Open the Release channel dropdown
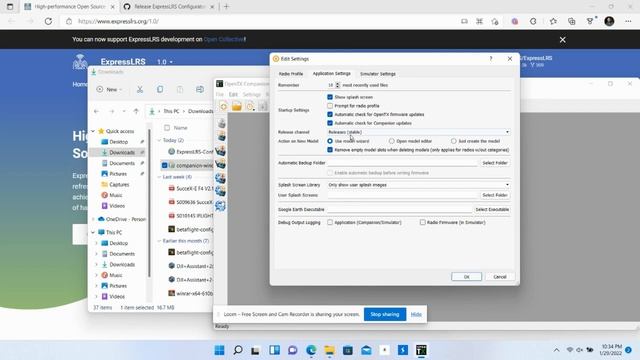The height and width of the screenshot is (360, 640). pyautogui.click(x=418, y=132)
